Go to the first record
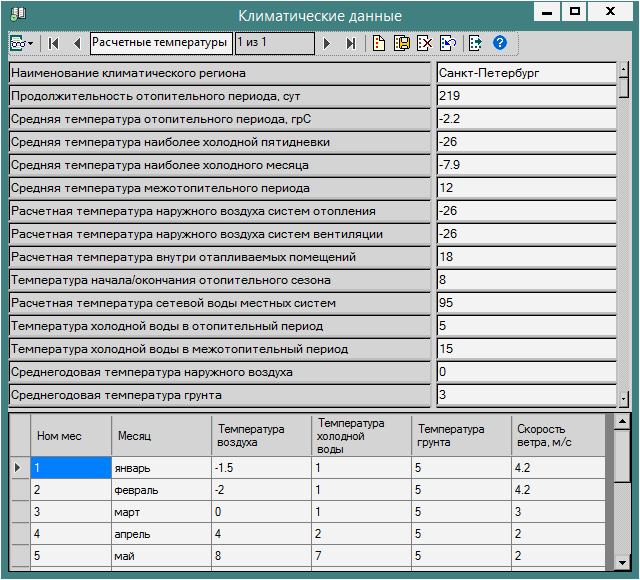Screen dimensions: 640x580 click(x=53, y=44)
